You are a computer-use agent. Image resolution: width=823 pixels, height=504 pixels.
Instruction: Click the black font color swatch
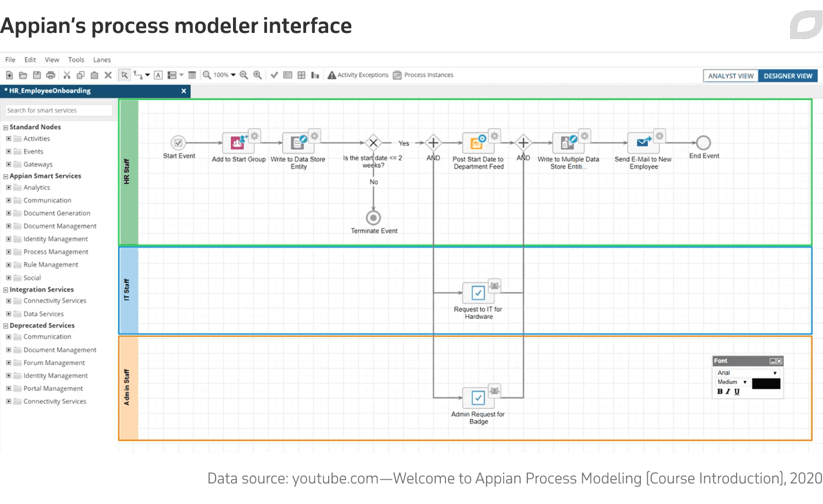pos(766,384)
